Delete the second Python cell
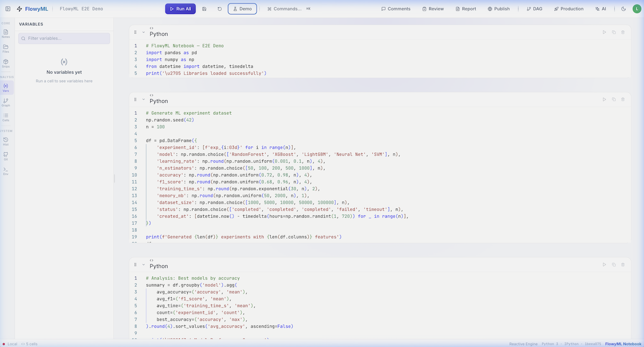644x347 pixels. (x=623, y=99)
